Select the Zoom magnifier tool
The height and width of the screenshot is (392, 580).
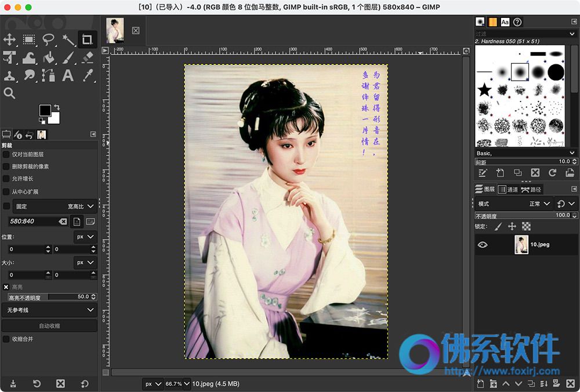tap(10, 93)
